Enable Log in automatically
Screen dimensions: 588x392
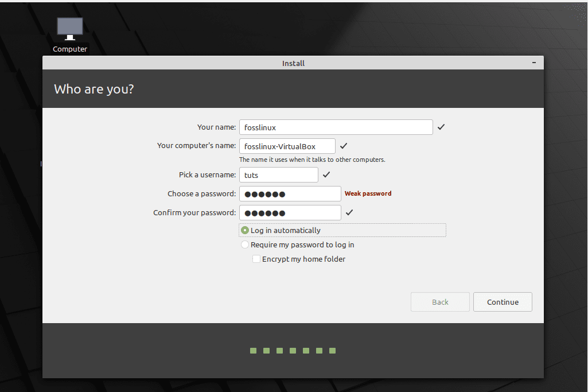point(245,230)
